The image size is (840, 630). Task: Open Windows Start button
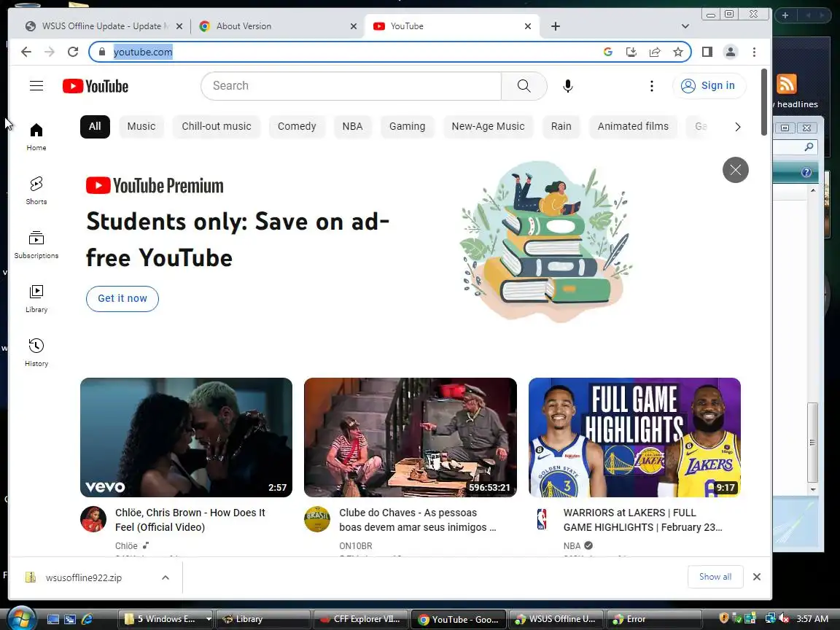point(21,619)
